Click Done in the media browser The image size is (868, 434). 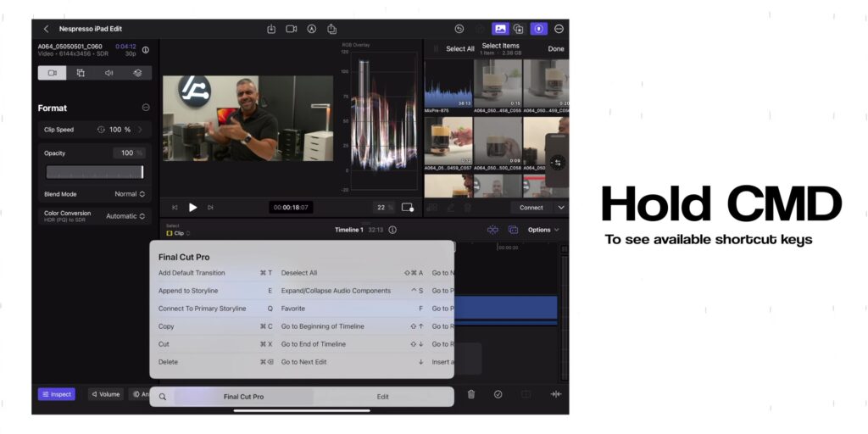tap(556, 48)
